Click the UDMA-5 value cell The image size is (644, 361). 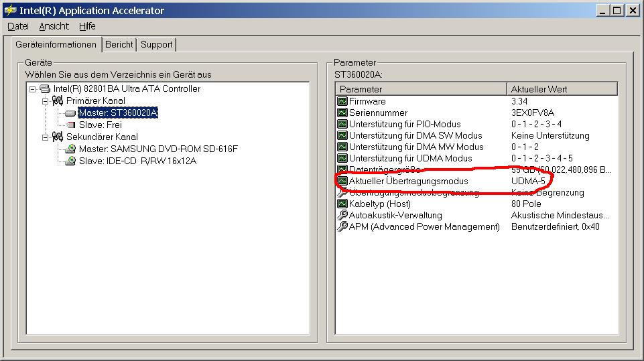[528, 181]
